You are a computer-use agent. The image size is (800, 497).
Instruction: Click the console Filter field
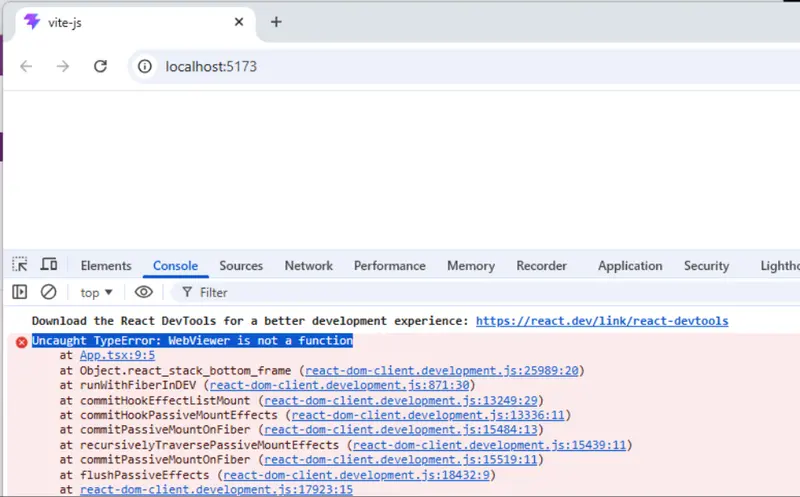pyautogui.click(x=485, y=292)
